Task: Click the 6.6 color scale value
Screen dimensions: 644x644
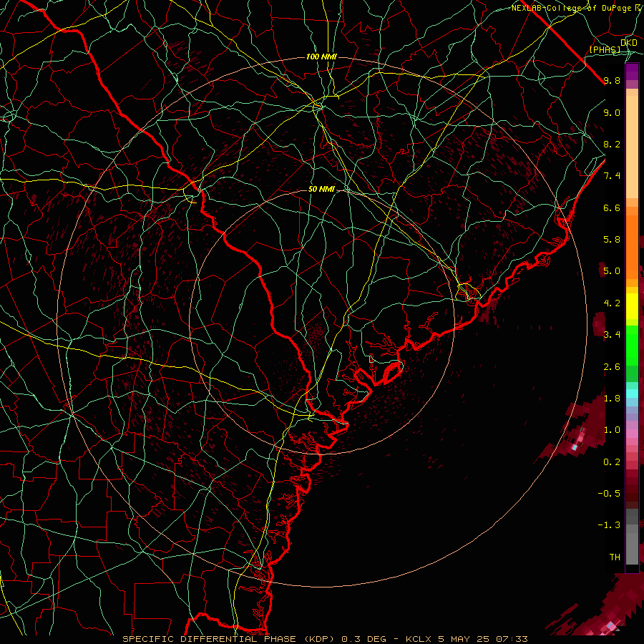Action: (612, 208)
